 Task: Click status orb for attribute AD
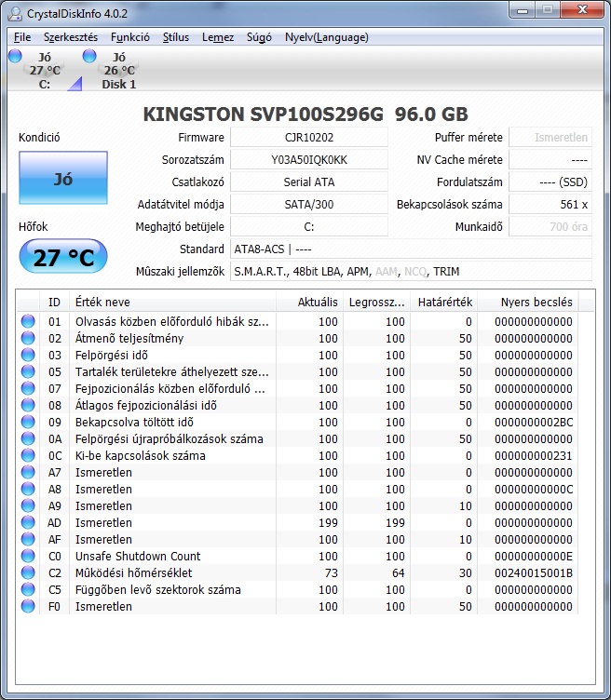tap(28, 522)
